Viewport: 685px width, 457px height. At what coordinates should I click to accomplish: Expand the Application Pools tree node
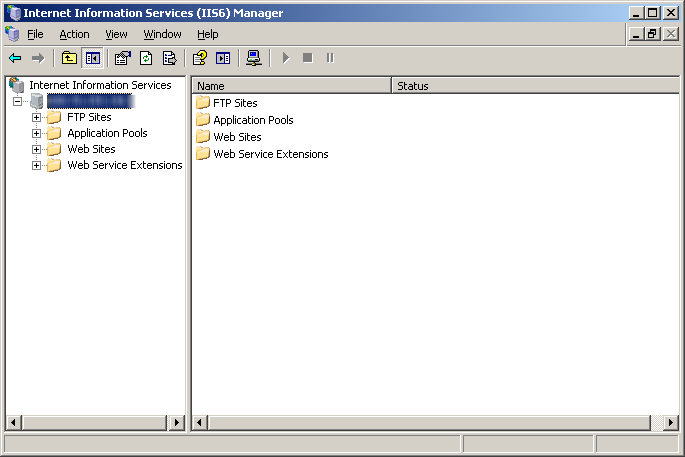[36, 133]
